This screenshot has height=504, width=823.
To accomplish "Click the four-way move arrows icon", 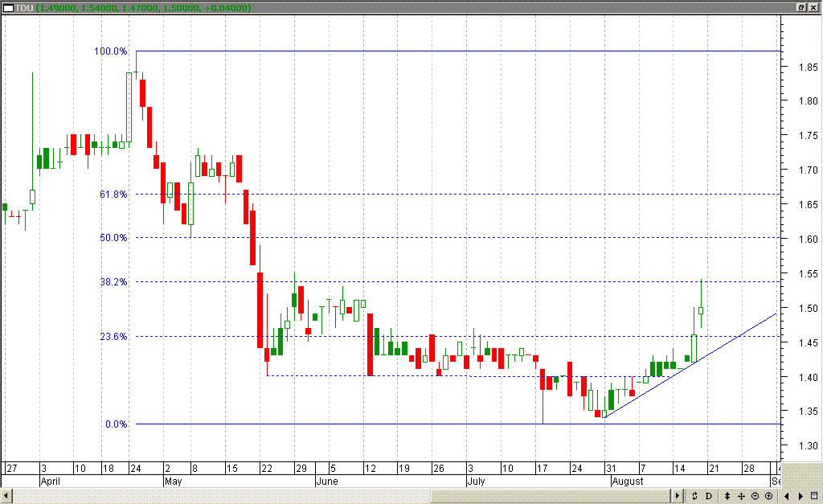I will (x=741, y=496).
